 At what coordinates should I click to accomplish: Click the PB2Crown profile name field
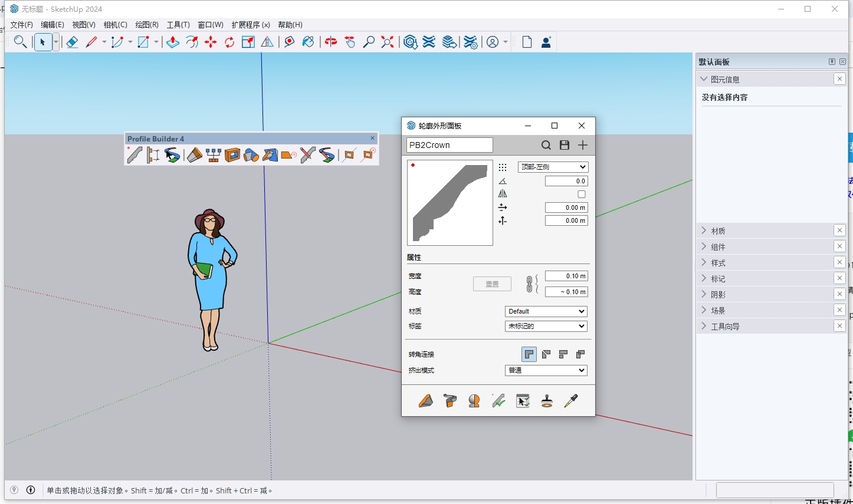pos(449,144)
